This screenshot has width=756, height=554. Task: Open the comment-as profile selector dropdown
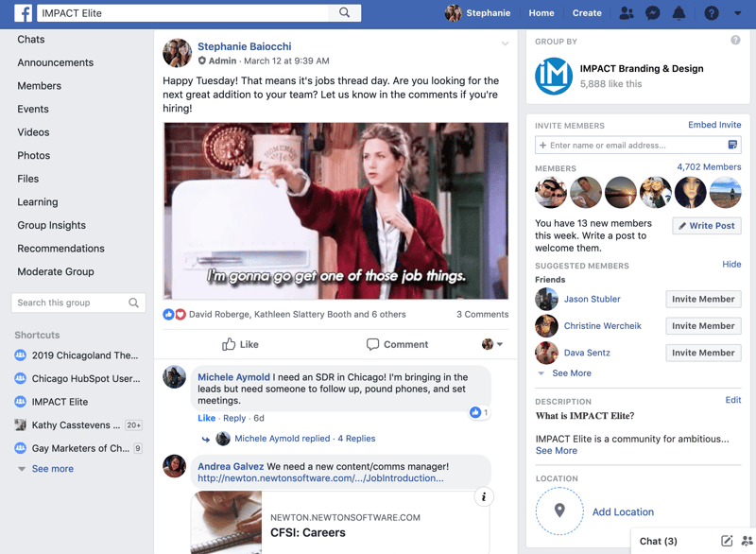coord(492,344)
